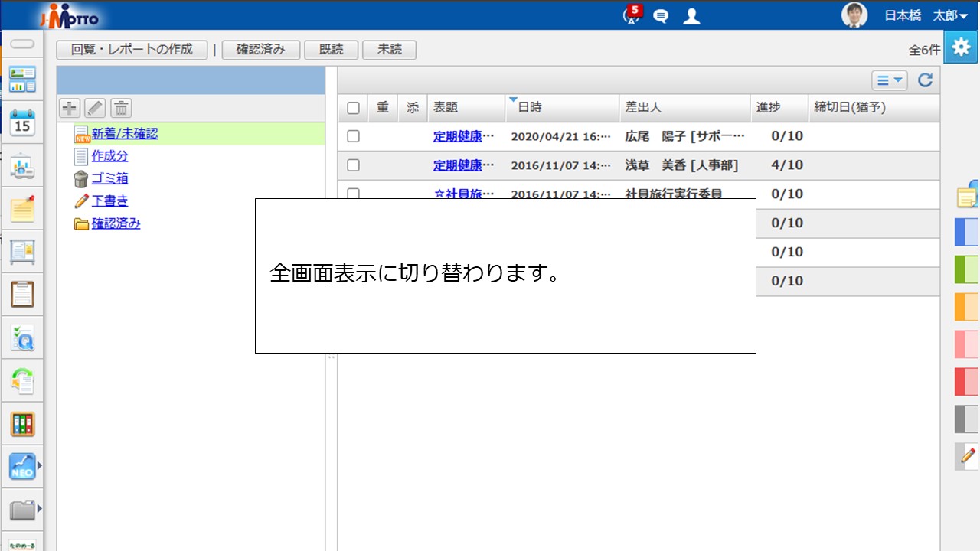Open the list view options dropdown
The height and width of the screenshot is (551, 980).
pos(889,80)
